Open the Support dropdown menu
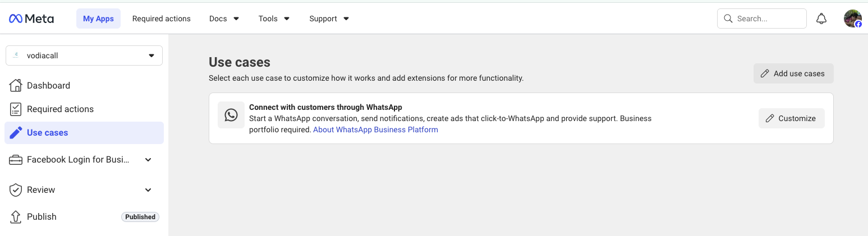Viewport: 868px width, 236px height. tap(329, 18)
